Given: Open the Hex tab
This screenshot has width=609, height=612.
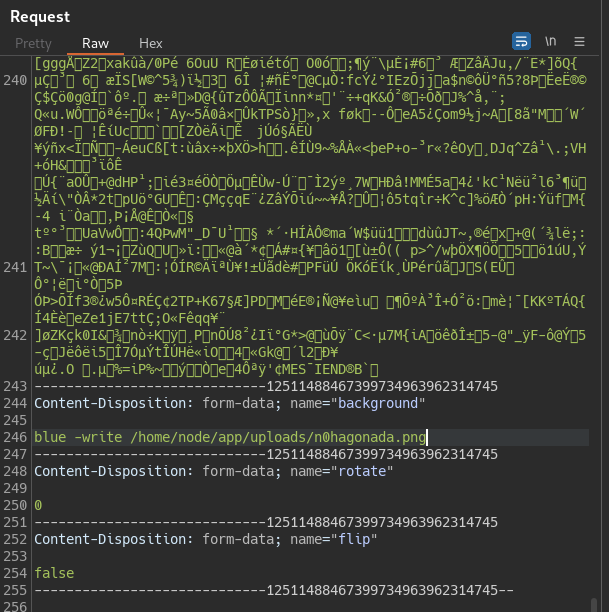Looking at the screenshot, I should [151, 43].
